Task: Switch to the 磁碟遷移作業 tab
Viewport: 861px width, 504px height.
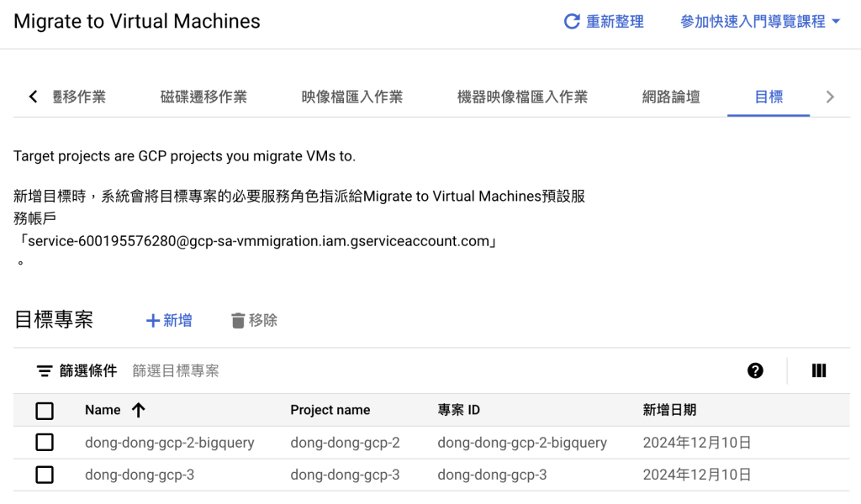Action: tap(203, 97)
